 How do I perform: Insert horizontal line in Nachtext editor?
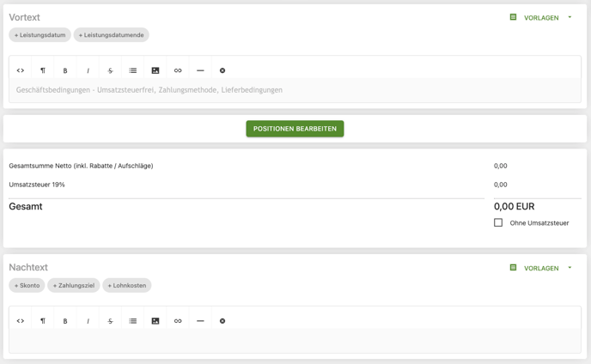[200, 321]
